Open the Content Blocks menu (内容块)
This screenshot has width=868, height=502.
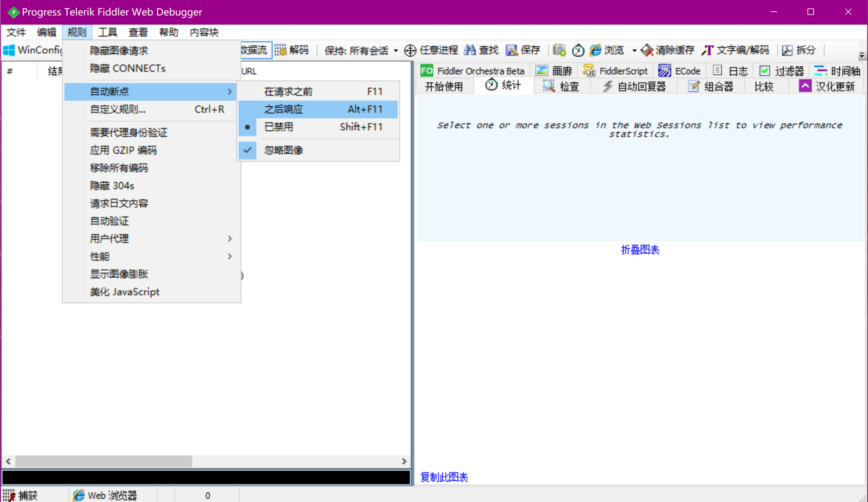[204, 32]
